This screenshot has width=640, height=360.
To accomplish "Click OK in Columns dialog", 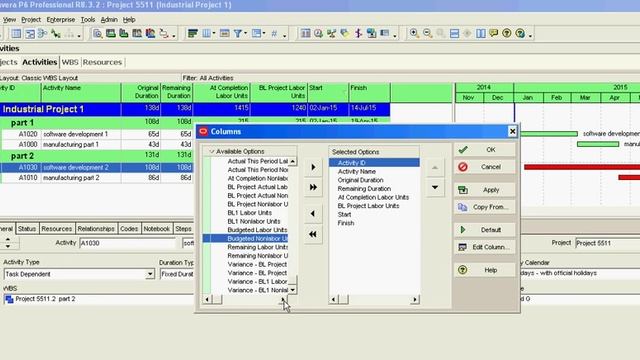I will tap(484, 150).
